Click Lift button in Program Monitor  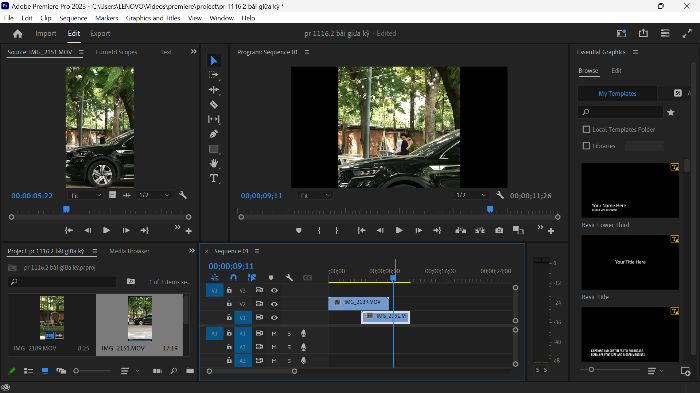coord(460,230)
